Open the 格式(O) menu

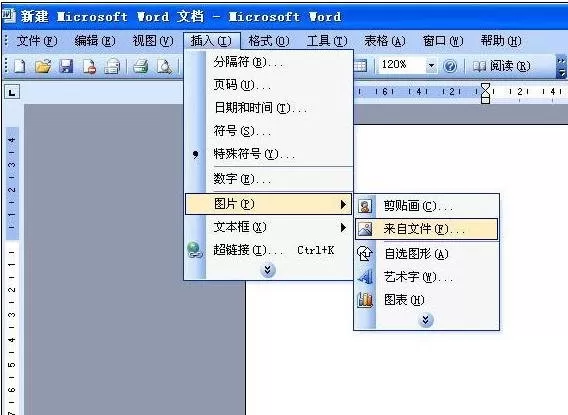269,41
